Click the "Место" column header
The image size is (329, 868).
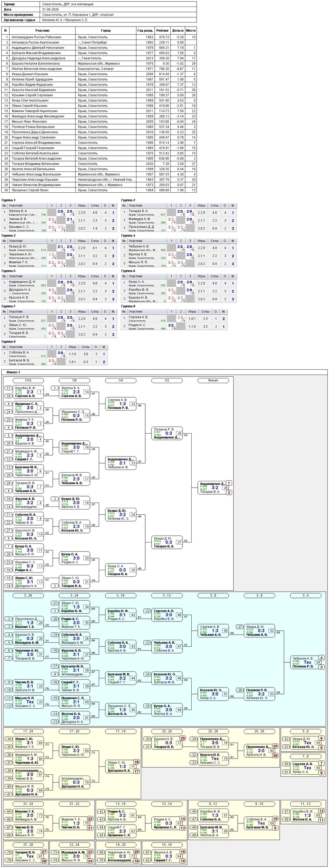(x=191, y=31)
